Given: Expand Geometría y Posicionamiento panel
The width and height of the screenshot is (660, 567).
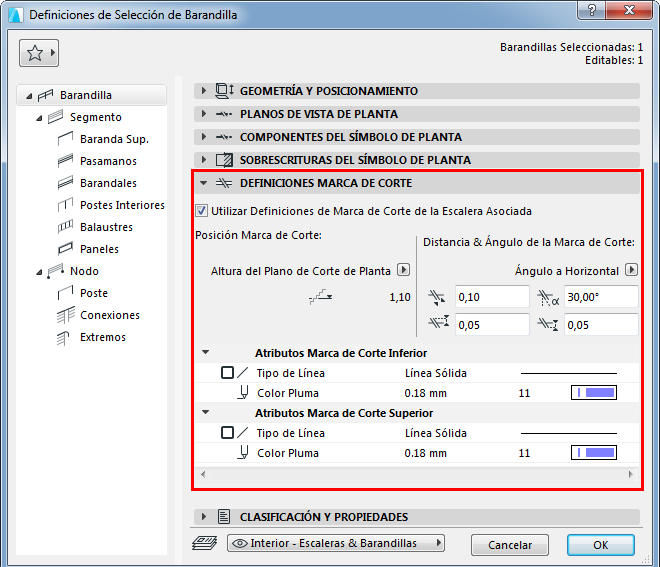Looking at the screenshot, I should click(204, 91).
